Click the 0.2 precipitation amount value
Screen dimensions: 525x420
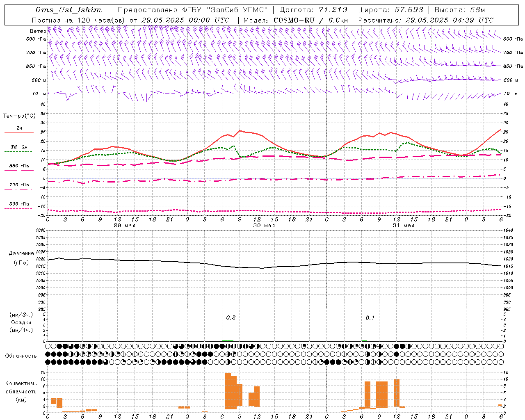pyautogui.click(x=231, y=317)
